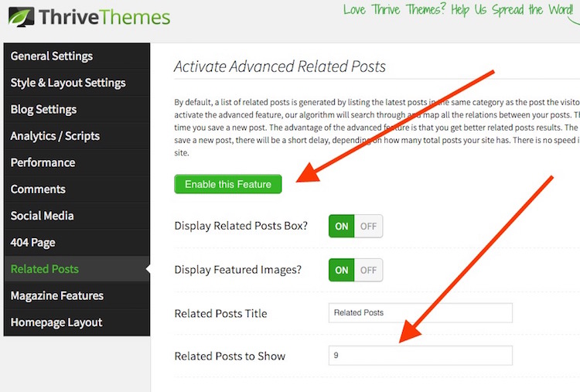The image size is (580, 392).
Task: Go to Blog Settings
Action: point(43,110)
